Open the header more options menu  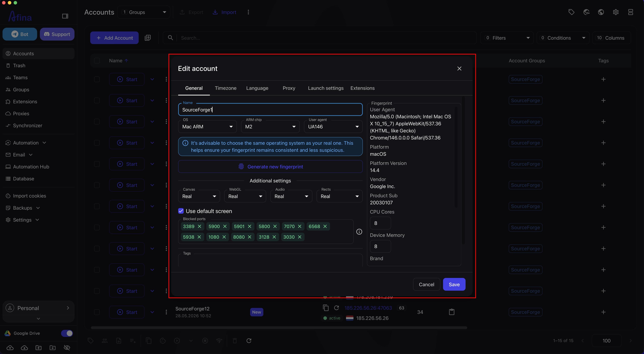click(x=248, y=12)
